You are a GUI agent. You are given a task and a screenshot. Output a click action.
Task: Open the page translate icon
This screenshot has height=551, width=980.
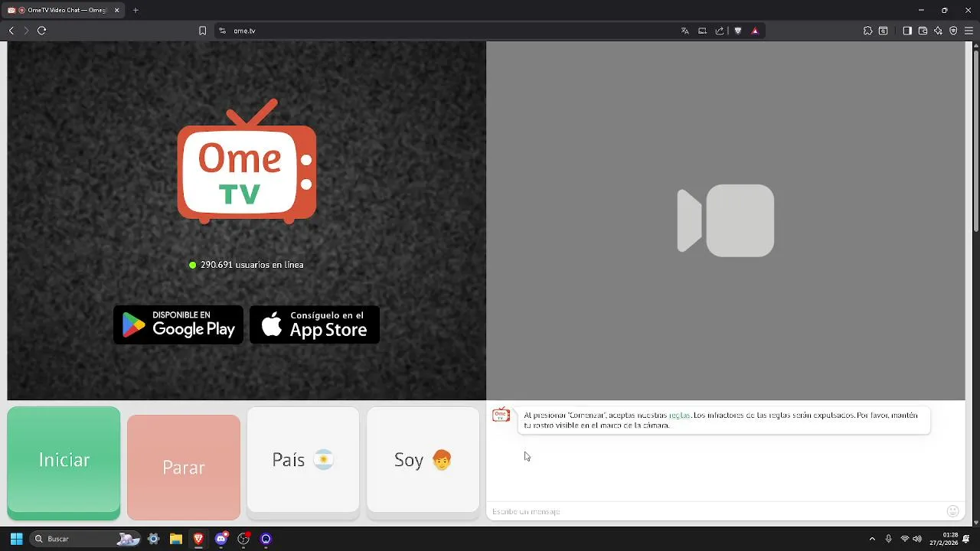(x=685, y=31)
